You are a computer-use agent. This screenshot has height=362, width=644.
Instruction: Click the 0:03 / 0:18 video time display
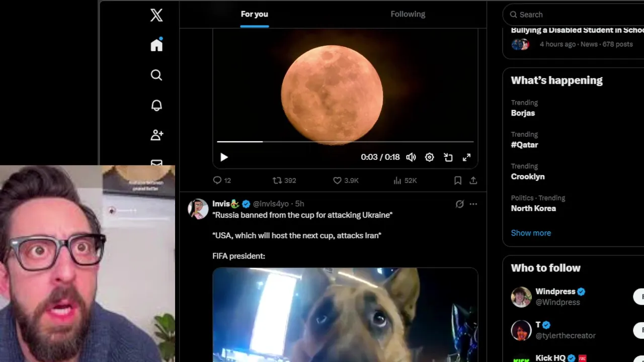coord(380,157)
